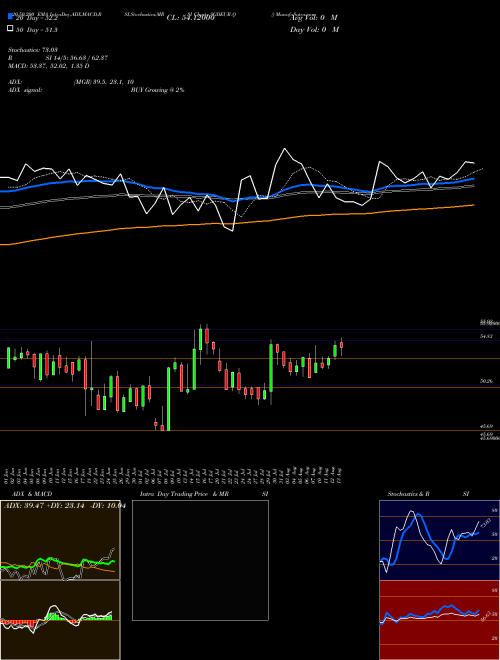Open the Stochastics & RSI panel title
500x660 pixels.
(x=428, y=494)
